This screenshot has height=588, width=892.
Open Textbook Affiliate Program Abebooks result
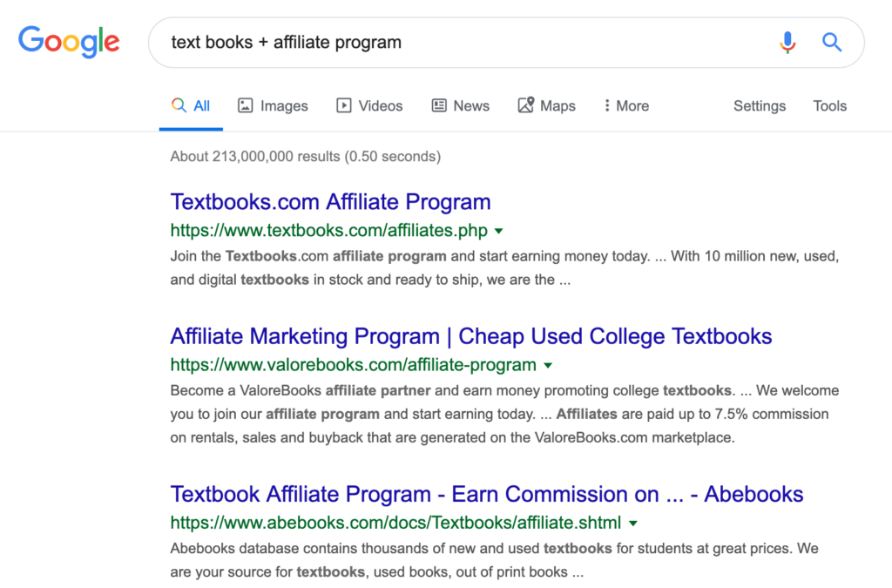pos(486,495)
